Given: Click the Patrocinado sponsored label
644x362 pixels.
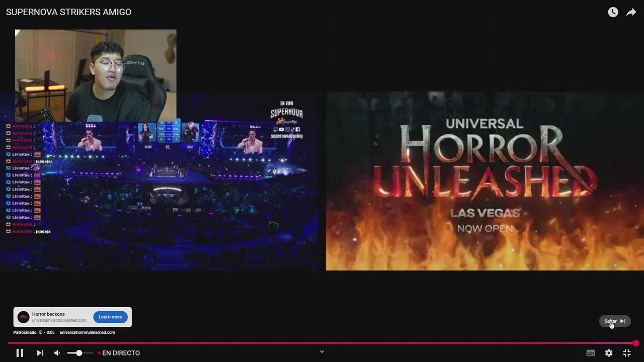Looking at the screenshot, I should (25, 332).
